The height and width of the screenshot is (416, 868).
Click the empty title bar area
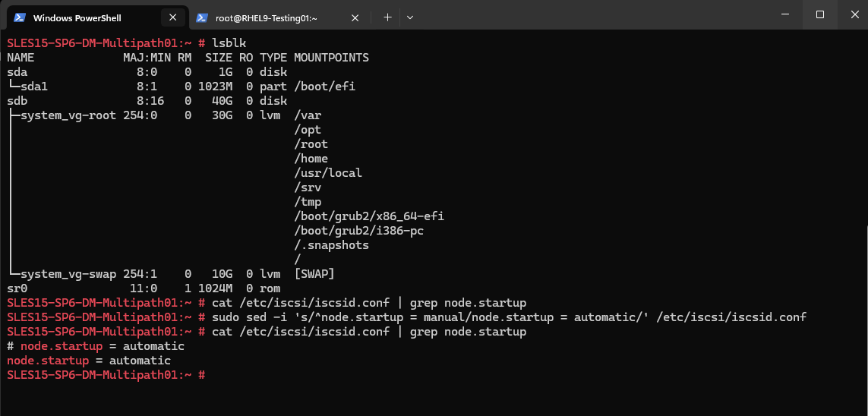coord(592,15)
